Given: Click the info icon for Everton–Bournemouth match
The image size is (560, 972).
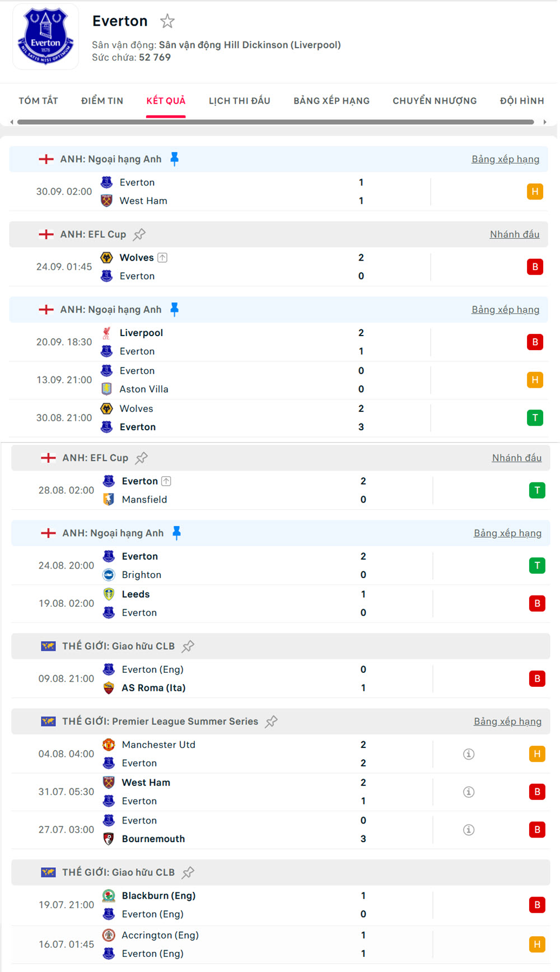Looking at the screenshot, I should click(469, 830).
